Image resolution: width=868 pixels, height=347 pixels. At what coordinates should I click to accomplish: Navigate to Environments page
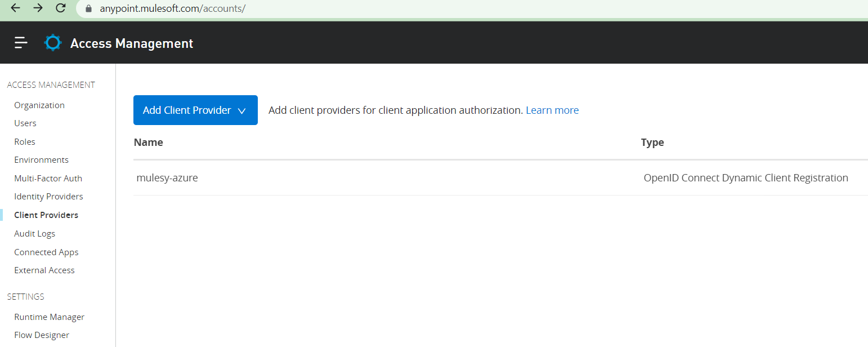click(x=41, y=159)
